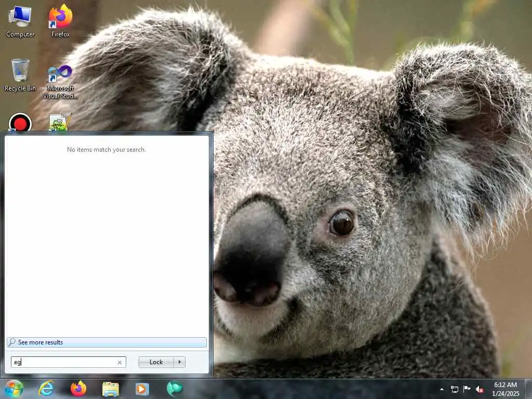Image resolution: width=532 pixels, height=399 pixels.
Task: Open the green globe taskbar app
Action: pos(175,389)
